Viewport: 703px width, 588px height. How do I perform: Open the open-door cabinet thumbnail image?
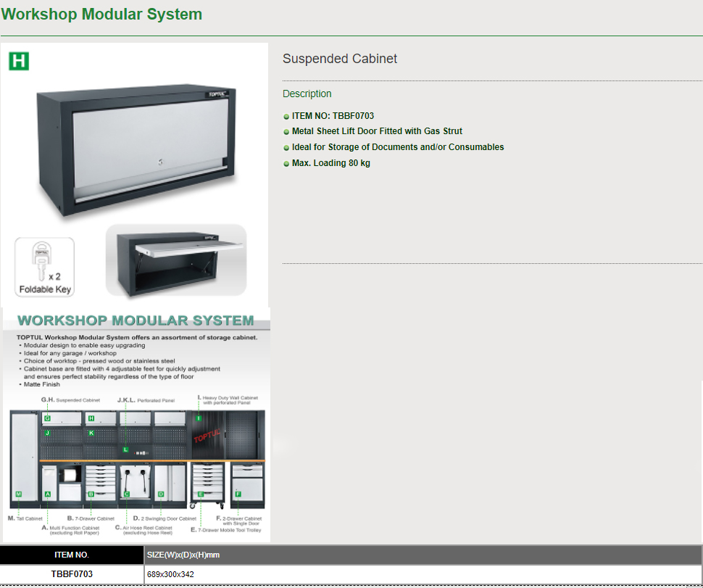pos(176,261)
